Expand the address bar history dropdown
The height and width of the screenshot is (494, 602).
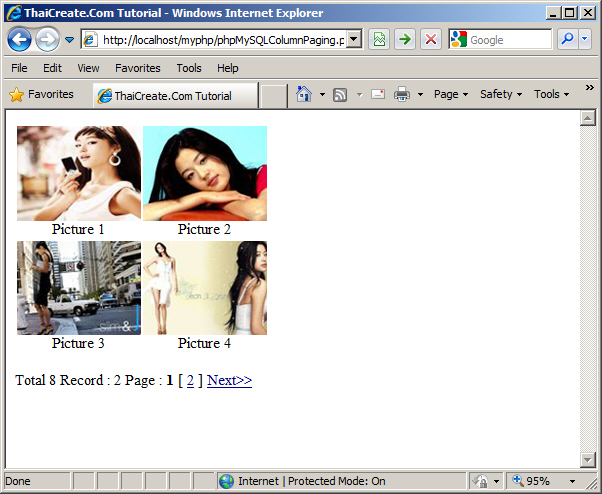click(354, 40)
